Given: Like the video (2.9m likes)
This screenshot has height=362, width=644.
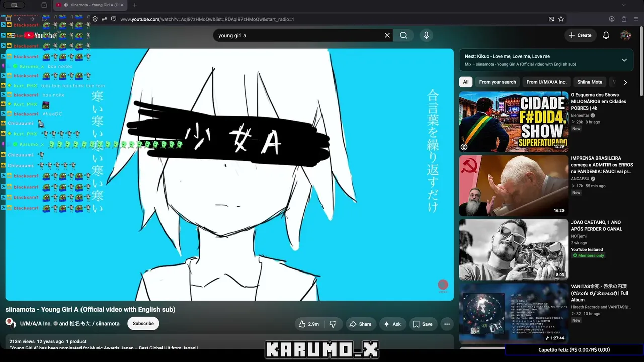Looking at the screenshot, I should pyautogui.click(x=308, y=324).
